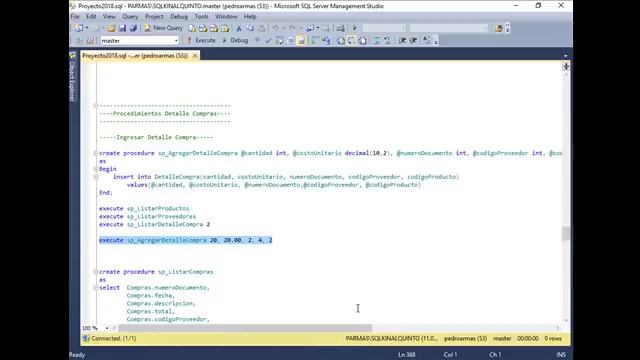Click the vertical scrollbar thumb

click(566, 233)
